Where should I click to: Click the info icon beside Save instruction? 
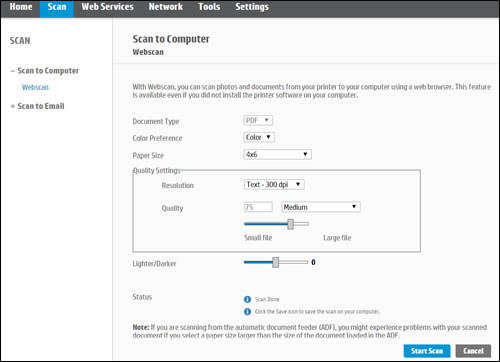pos(247,312)
